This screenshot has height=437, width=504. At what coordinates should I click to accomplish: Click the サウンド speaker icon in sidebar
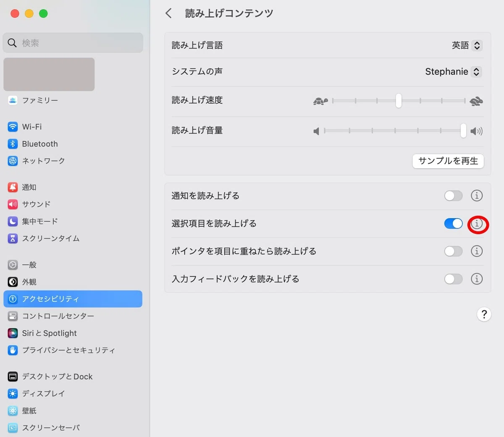[x=13, y=204]
